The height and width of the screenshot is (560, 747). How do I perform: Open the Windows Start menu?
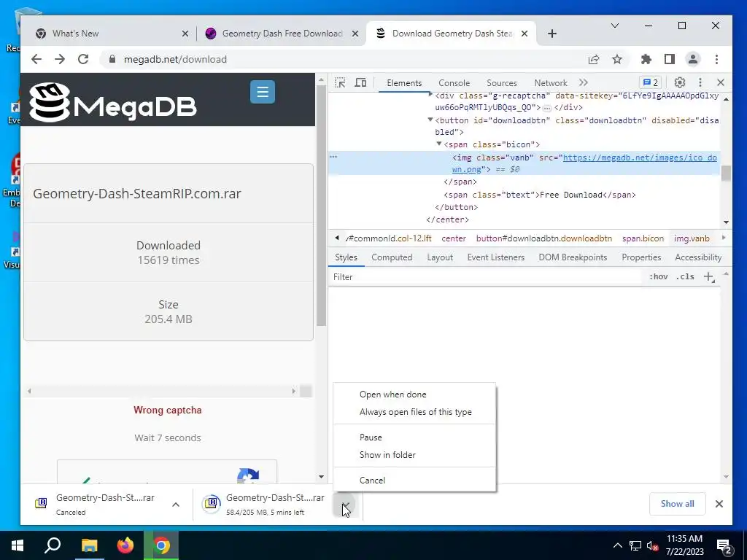click(18, 545)
